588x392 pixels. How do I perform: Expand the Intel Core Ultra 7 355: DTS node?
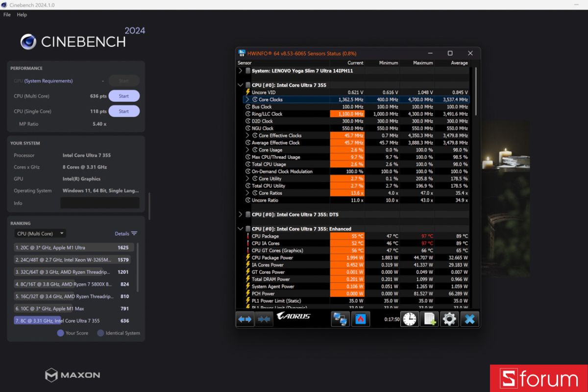coord(240,215)
